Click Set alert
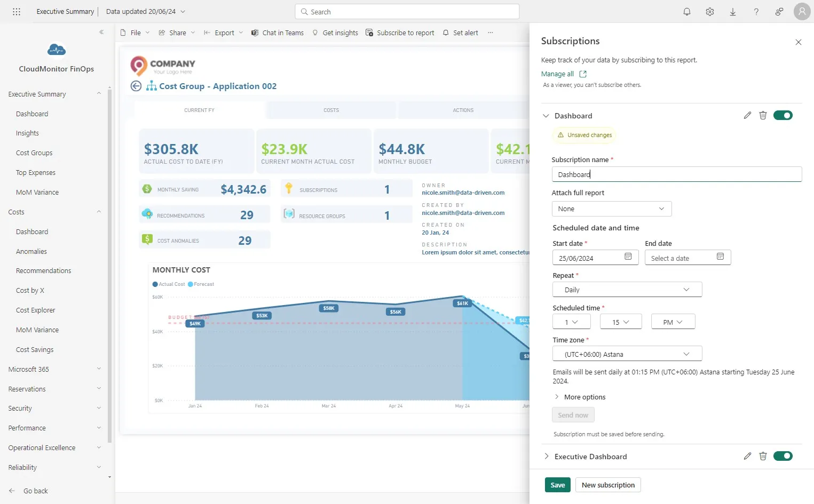The image size is (814, 504). 461,33
